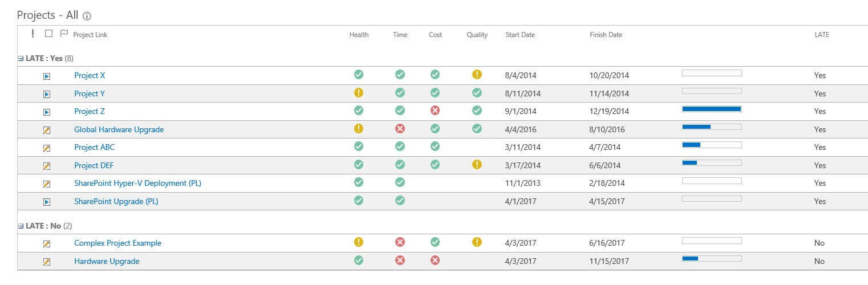Click Project DEF progress bar
This screenshot has height=285, width=868.
712,162
